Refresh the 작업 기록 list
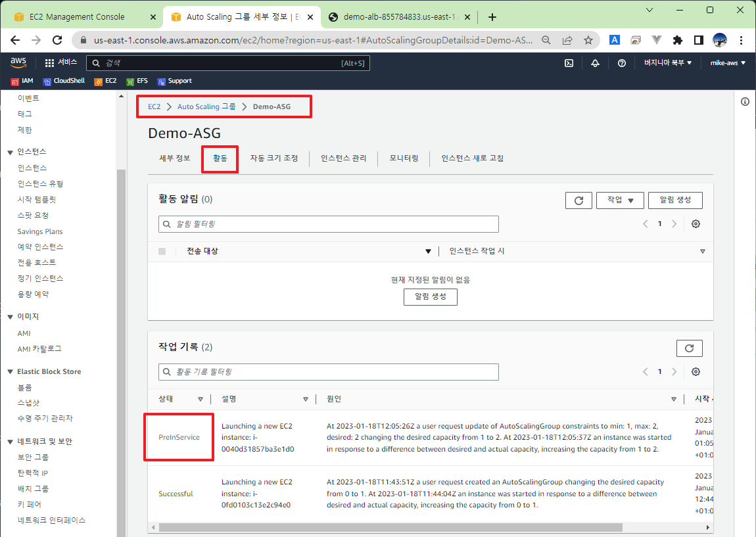This screenshot has height=537, width=756. pyautogui.click(x=689, y=348)
